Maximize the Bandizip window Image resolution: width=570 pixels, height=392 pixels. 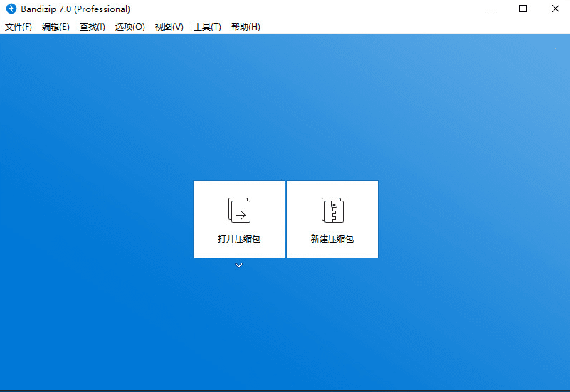coord(523,9)
